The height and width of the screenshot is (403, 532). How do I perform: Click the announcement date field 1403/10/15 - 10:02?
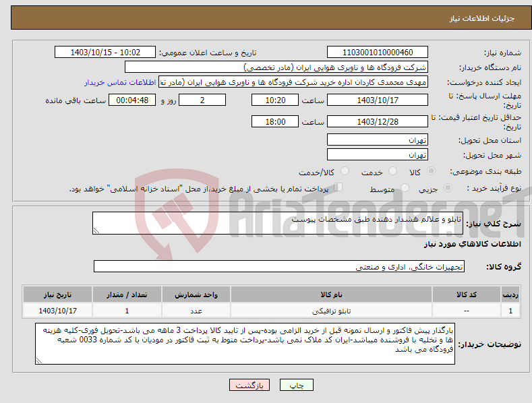105,53
